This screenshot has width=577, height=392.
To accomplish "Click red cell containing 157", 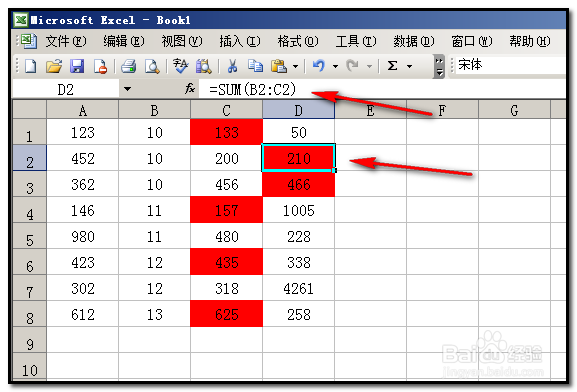I will coord(226,210).
